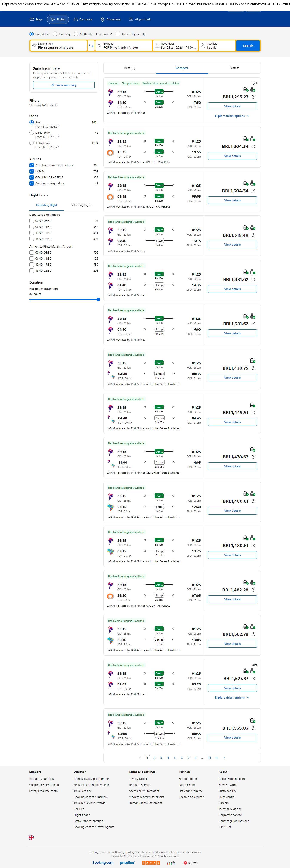Enable the Direct flights only checkbox
This screenshot has width=290, height=868.
[x=118, y=34]
